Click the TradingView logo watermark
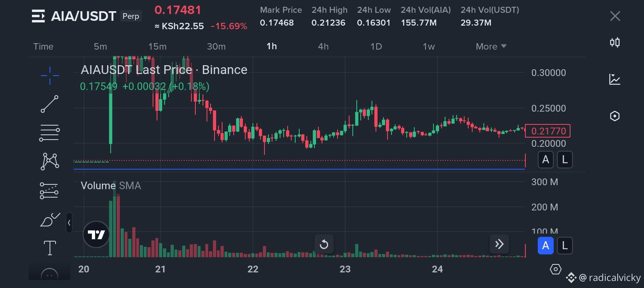This screenshot has height=288, width=644. (96, 234)
